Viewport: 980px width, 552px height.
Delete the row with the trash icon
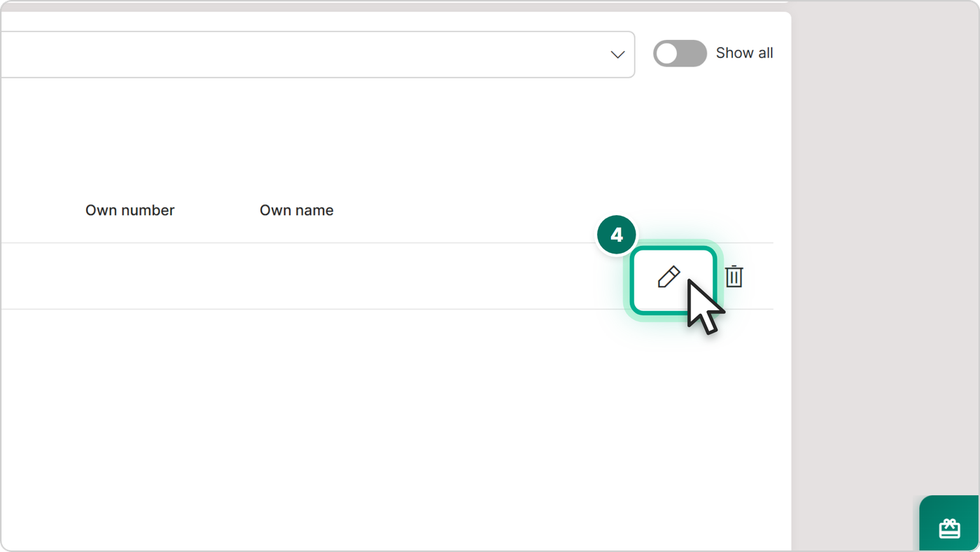click(734, 277)
